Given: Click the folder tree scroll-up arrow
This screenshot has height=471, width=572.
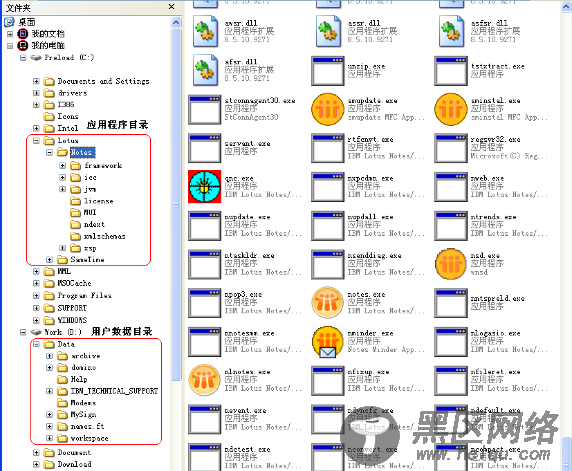Looking at the screenshot, I should pos(176,23).
